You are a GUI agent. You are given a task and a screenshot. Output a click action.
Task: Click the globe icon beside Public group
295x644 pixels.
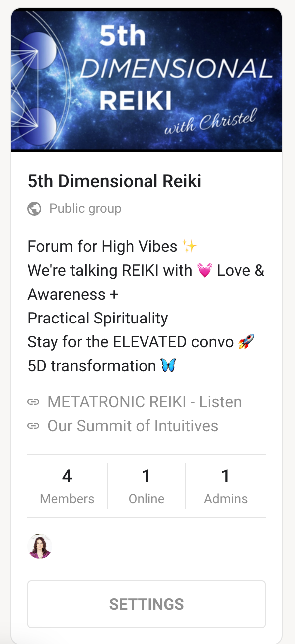[x=34, y=208]
